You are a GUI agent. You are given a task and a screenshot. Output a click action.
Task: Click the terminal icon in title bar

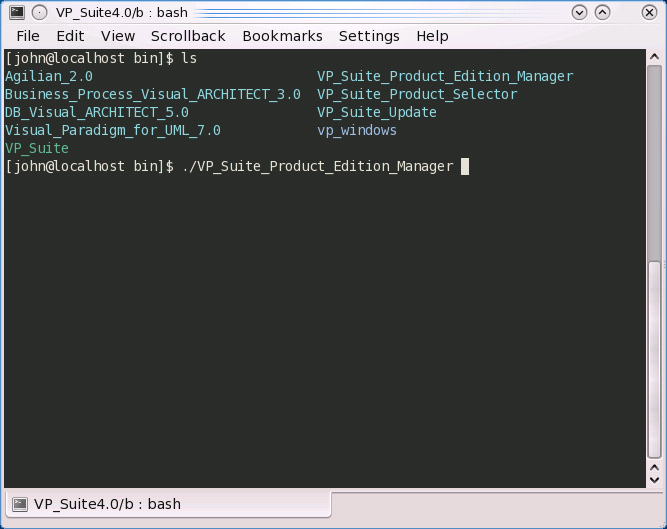click(x=17, y=12)
